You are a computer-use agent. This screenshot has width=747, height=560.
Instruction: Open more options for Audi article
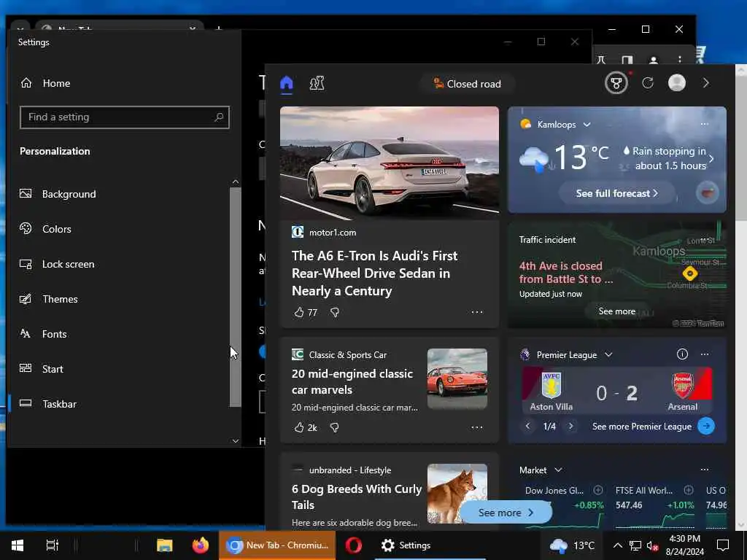point(477,312)
